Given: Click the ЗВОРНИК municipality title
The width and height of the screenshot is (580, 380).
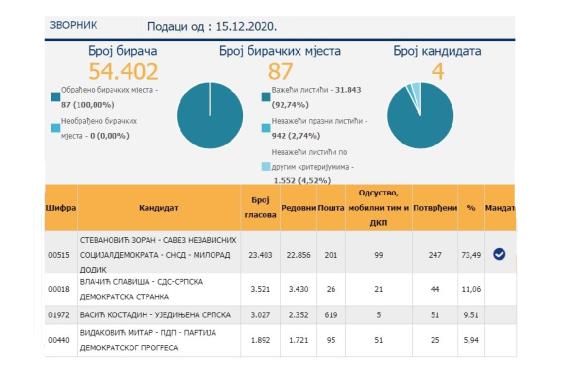Looking at the screenshot, I should [73, 25].
